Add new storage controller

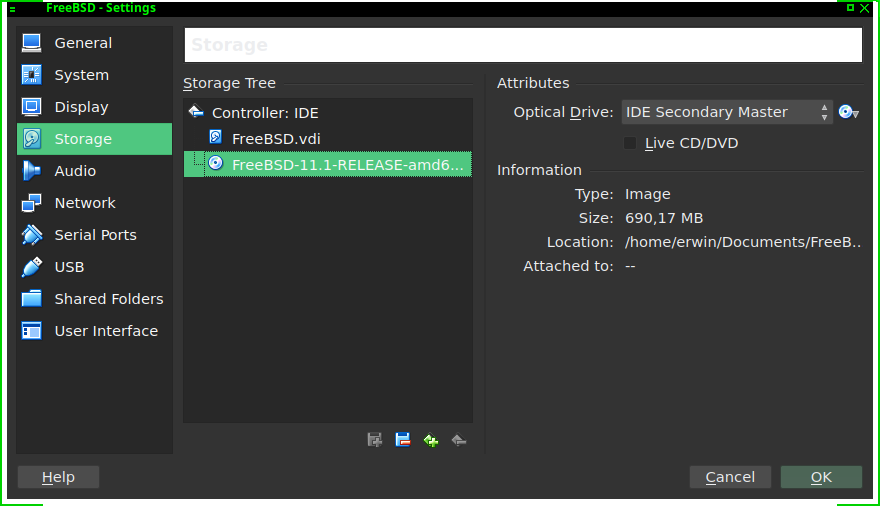[x=431, y=440]
